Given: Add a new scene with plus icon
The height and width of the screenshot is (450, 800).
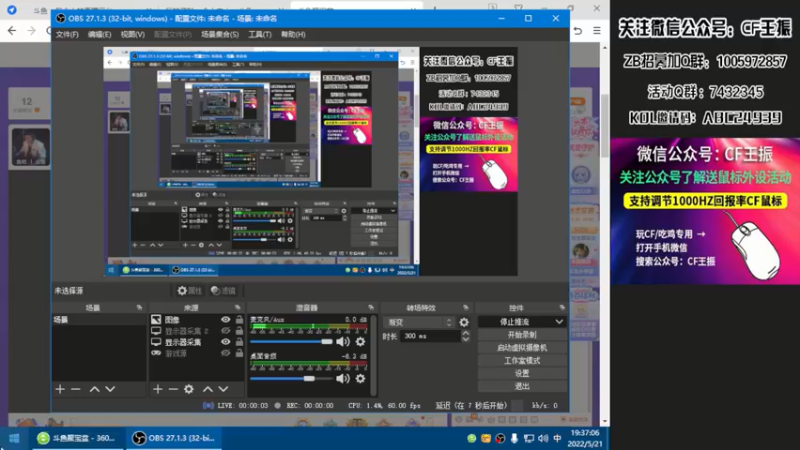Looking at the screenshot, I should point(60,389).
